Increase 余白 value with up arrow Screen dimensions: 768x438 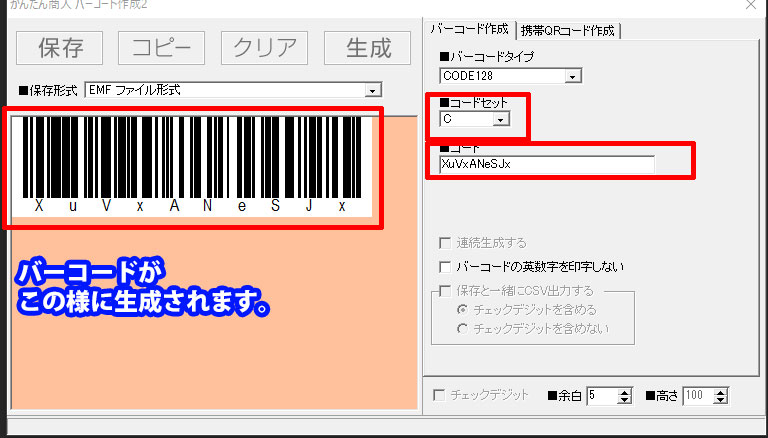pos(625,392)
